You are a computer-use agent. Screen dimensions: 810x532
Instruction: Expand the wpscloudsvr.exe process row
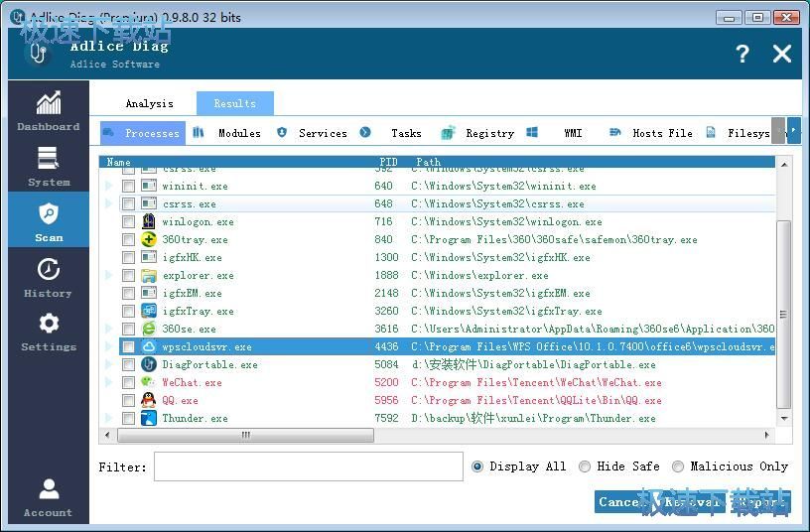click(x=109, y=347)
